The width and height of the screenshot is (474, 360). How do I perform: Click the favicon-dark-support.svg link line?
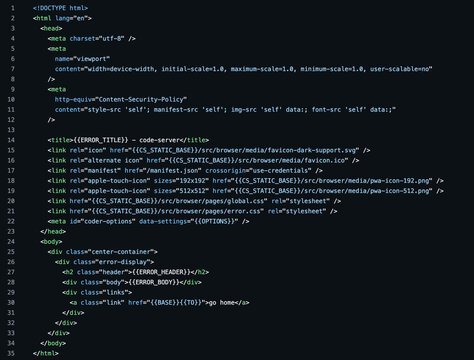coord(209,150)
